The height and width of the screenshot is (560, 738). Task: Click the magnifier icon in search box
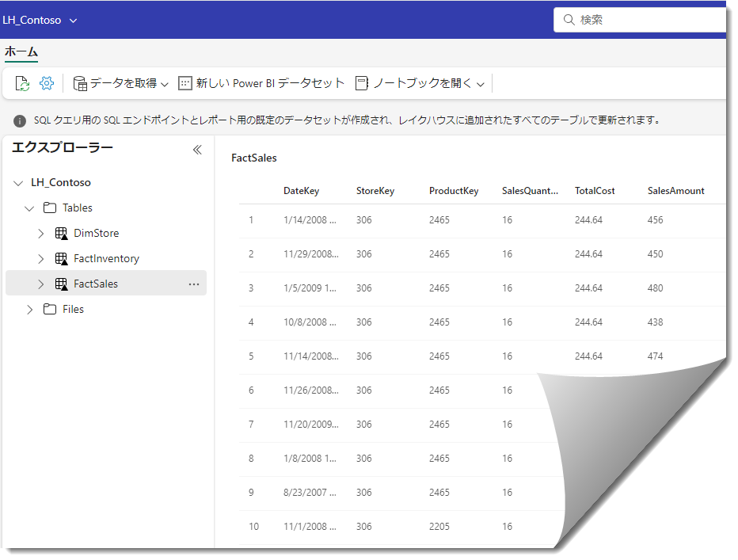pyautogui.click(x=569, y=20)
